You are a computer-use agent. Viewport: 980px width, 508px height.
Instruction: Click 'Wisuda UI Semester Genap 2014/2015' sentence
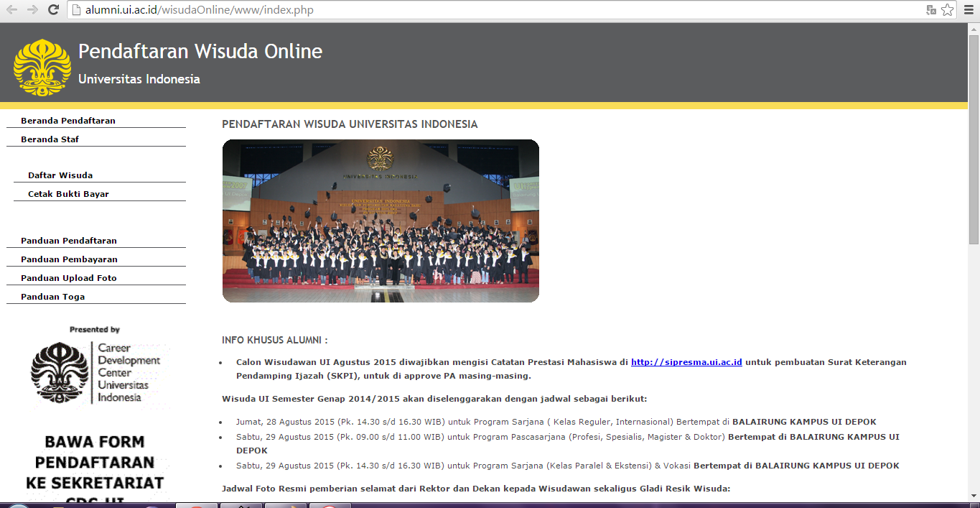[436, 399]
